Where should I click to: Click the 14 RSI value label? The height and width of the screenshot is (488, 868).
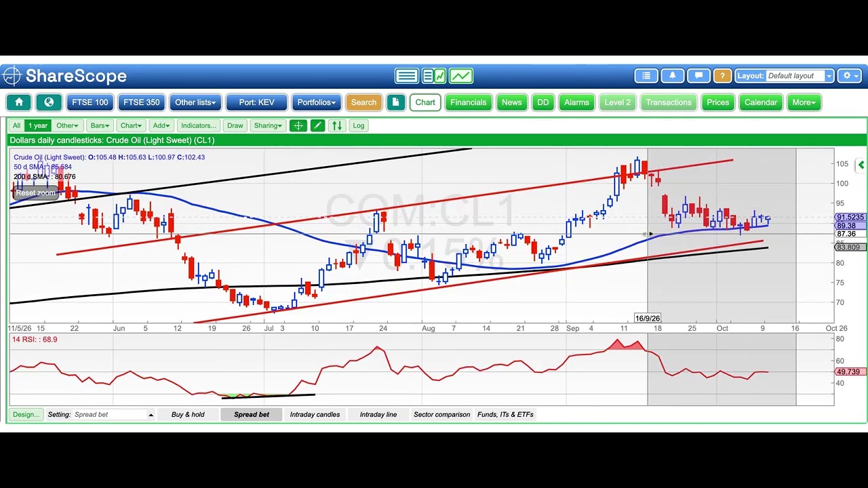[35, 340]
